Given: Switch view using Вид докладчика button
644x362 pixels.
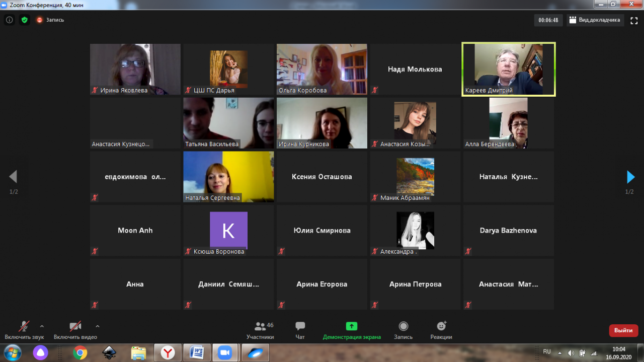Looking at the screenshot, I should click(596, 20).
